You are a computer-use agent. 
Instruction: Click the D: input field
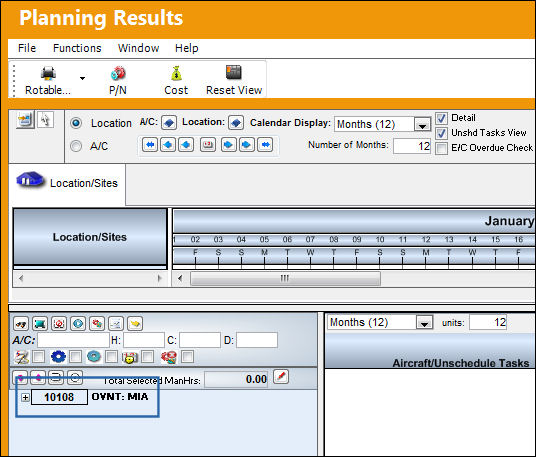[257, 340]
